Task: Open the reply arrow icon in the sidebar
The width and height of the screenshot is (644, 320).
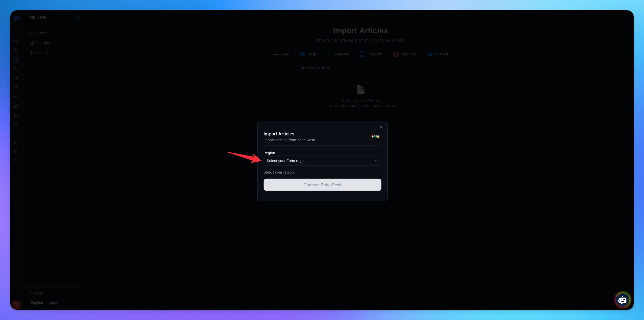Action: (16, 97)
